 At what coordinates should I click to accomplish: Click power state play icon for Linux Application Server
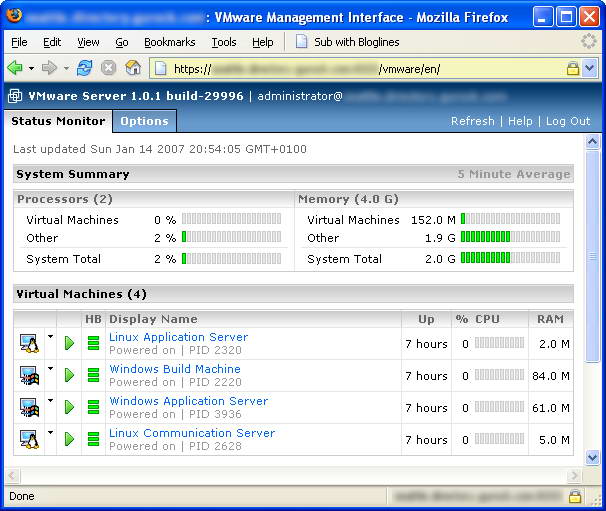click(69, 343)
